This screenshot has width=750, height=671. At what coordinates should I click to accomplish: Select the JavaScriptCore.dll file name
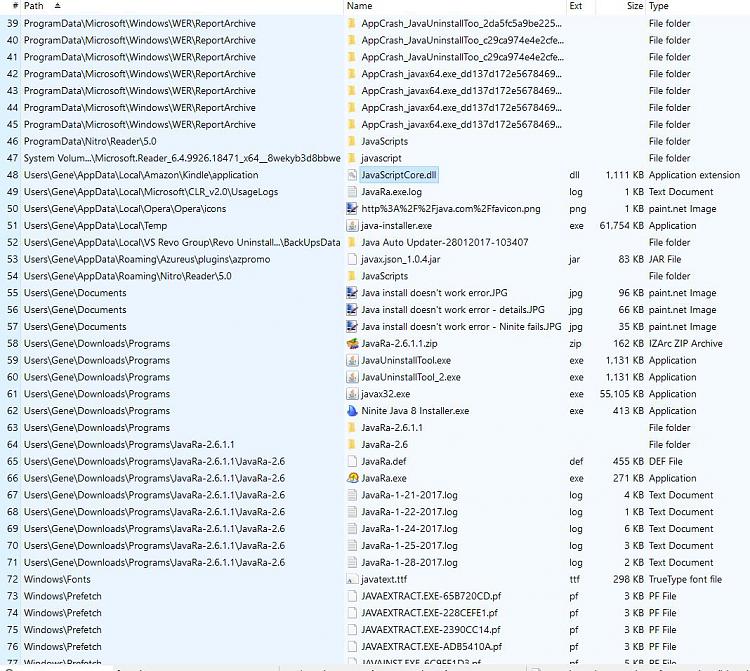click(398, 175)
